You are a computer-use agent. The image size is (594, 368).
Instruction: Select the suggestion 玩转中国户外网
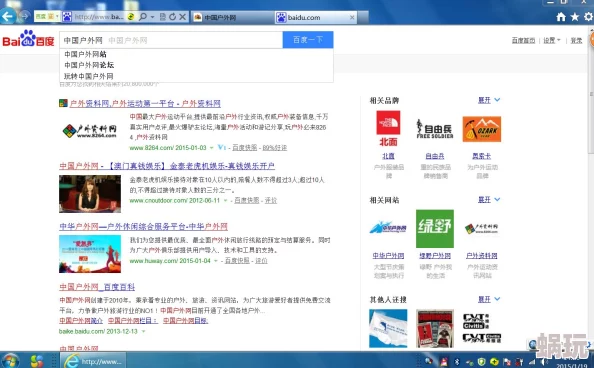(89, 76)
